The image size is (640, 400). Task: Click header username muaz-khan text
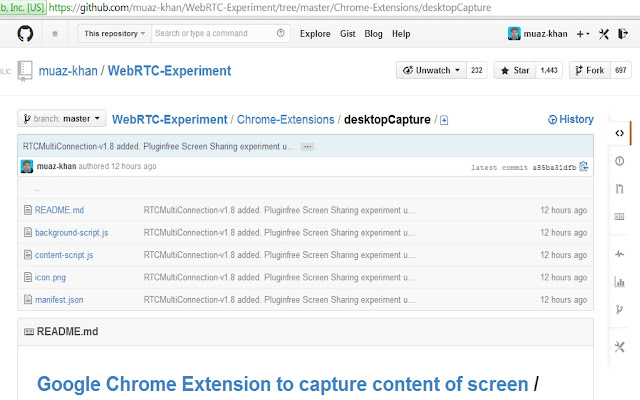[x=545, y=34]
